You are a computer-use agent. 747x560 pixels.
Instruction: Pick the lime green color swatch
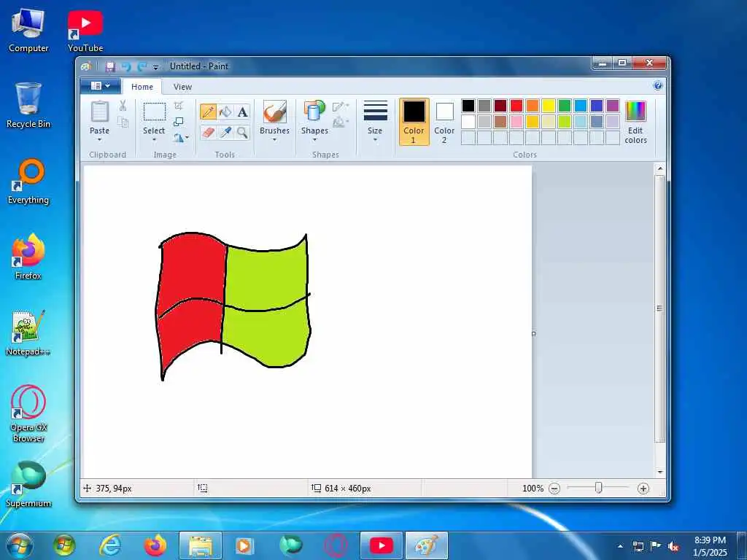(x=565, y=122)
